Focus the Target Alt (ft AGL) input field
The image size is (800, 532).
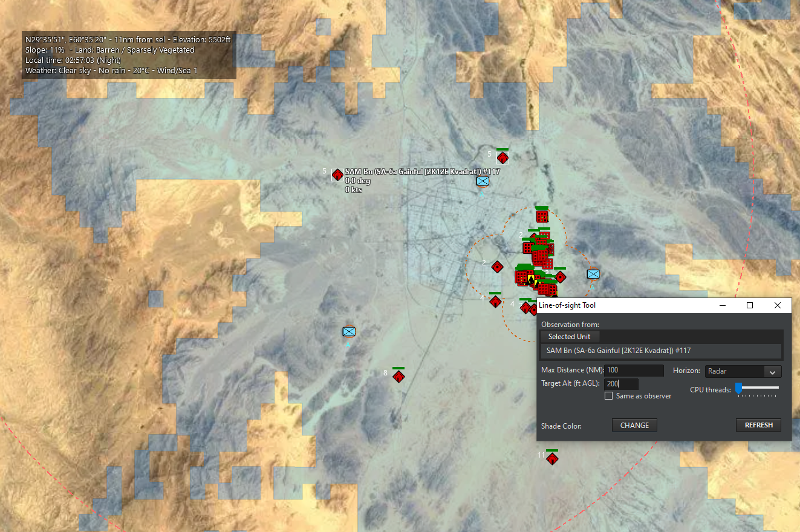point(621,384)
